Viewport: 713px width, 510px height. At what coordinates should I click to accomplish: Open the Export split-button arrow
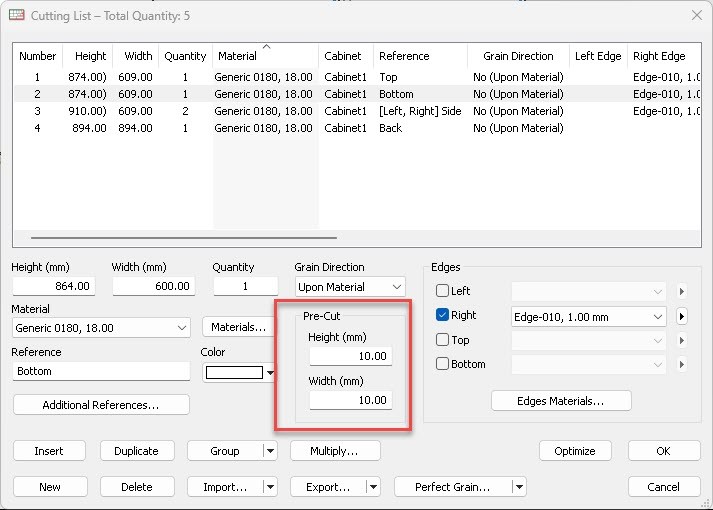[x=373, y=487]
